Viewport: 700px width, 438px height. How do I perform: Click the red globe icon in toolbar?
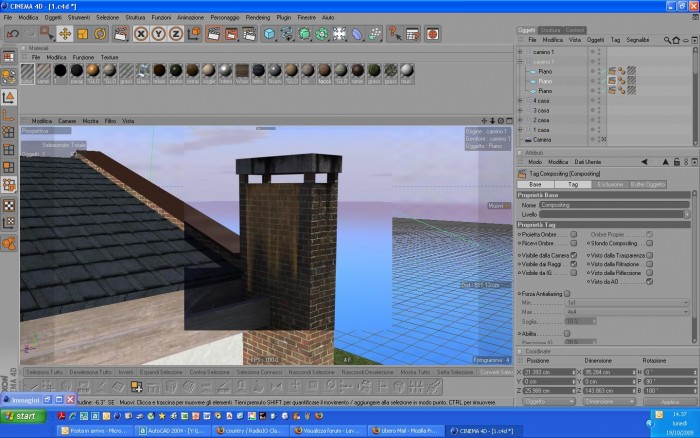tap(432, 34)
